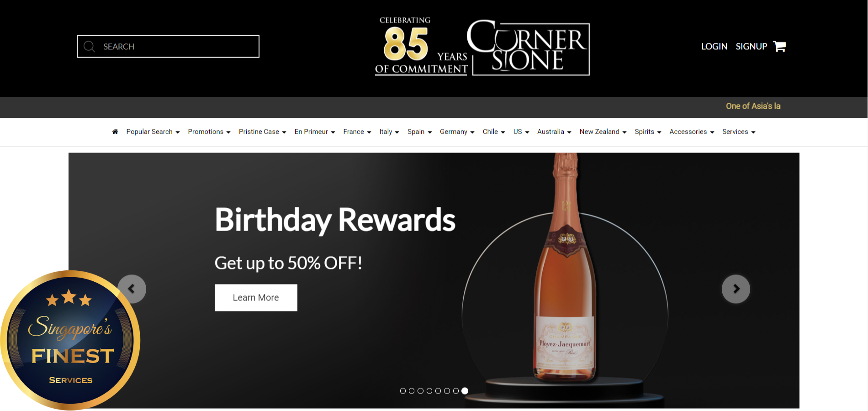Select the fourth carousel slide dot
The image size is (868, 411).
click(x=429, y=391)
